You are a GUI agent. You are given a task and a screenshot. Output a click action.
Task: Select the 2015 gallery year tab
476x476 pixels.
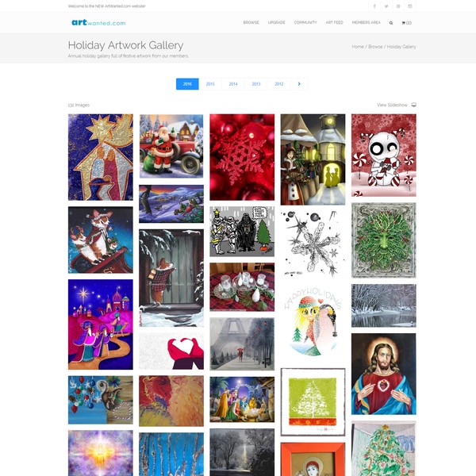click(x=210, y=84)
